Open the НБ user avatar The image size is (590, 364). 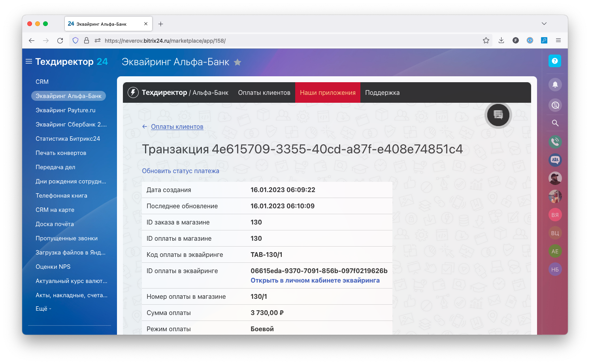point(555,270)
